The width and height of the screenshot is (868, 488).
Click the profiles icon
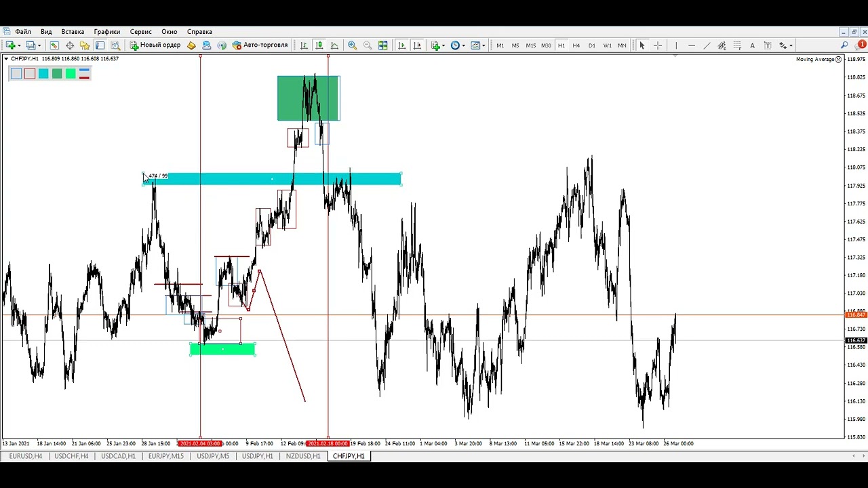[31, 45]
